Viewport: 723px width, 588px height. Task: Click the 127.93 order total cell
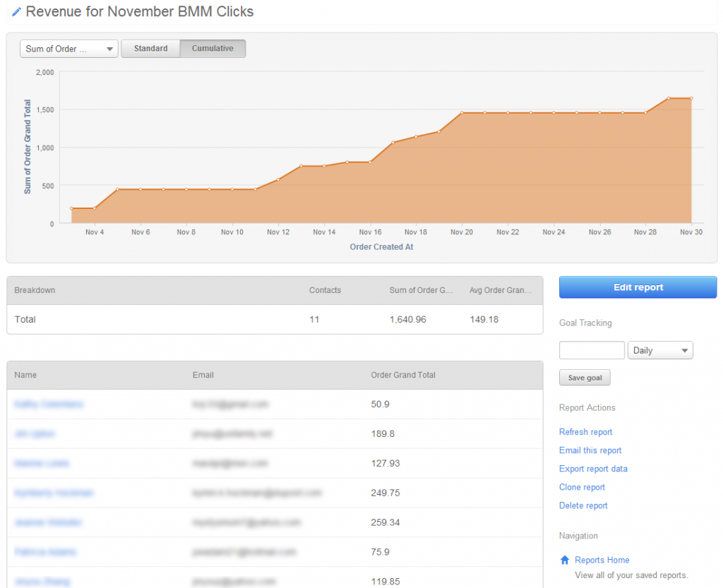[x=386, y=463]
